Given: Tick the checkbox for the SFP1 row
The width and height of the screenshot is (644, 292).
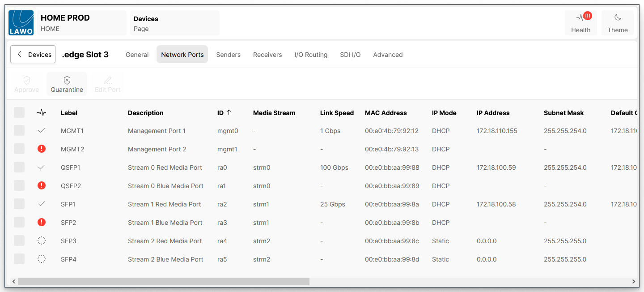Looking at the screenshot, I should pyautogui.click(x=19, y=204).
